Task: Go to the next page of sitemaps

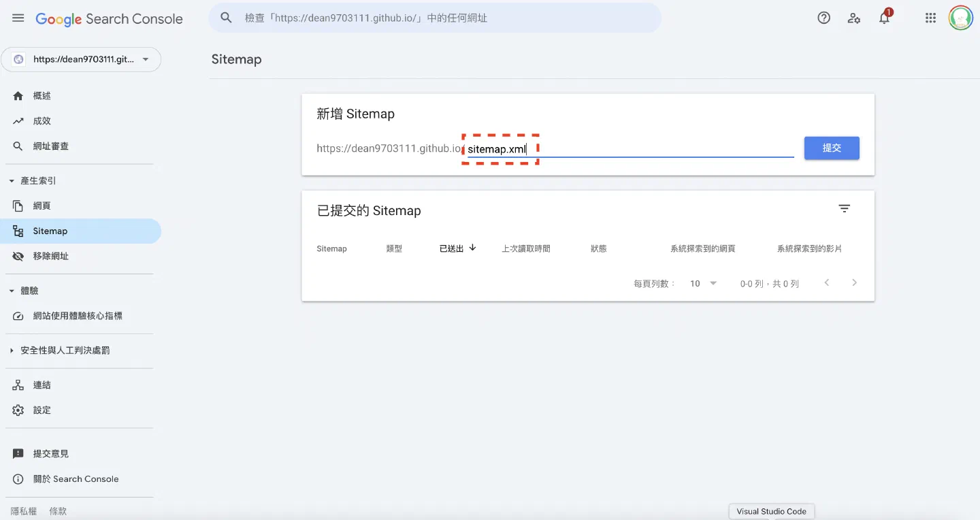Action: click(855, 283)
